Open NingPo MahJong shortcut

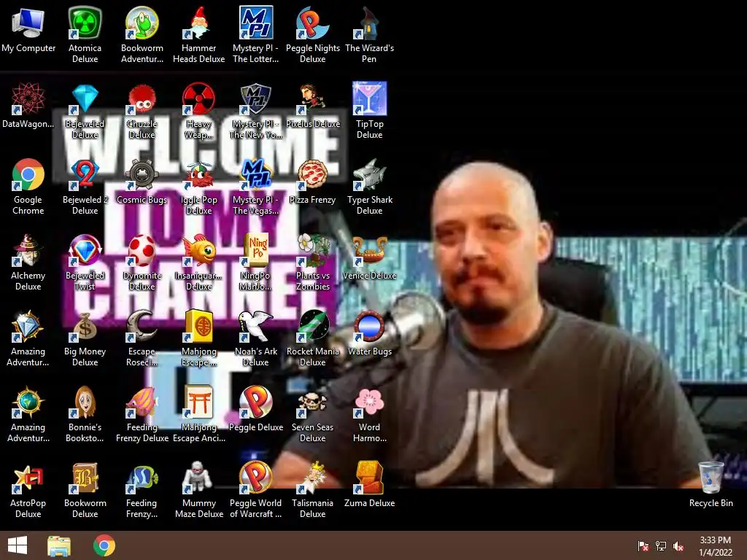click(256, 262)
